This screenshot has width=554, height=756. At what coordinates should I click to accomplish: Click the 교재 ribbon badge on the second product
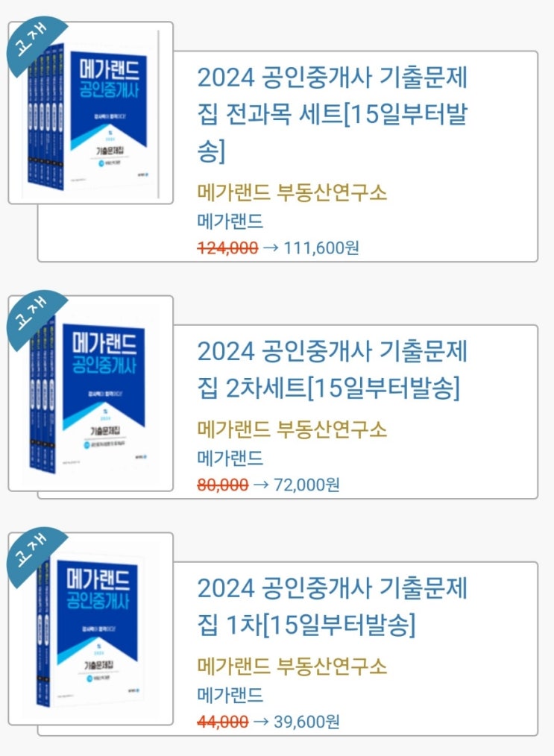[x=33, y=316]
